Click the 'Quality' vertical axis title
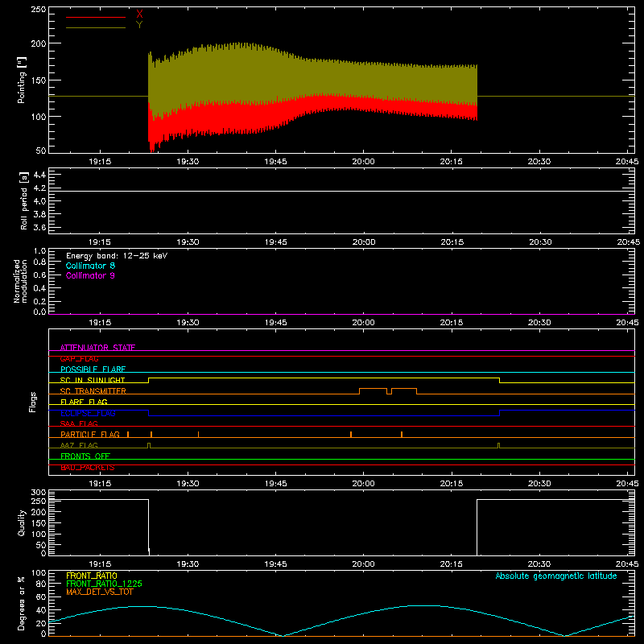Screen dimensions: 644x644 [22, 522]
